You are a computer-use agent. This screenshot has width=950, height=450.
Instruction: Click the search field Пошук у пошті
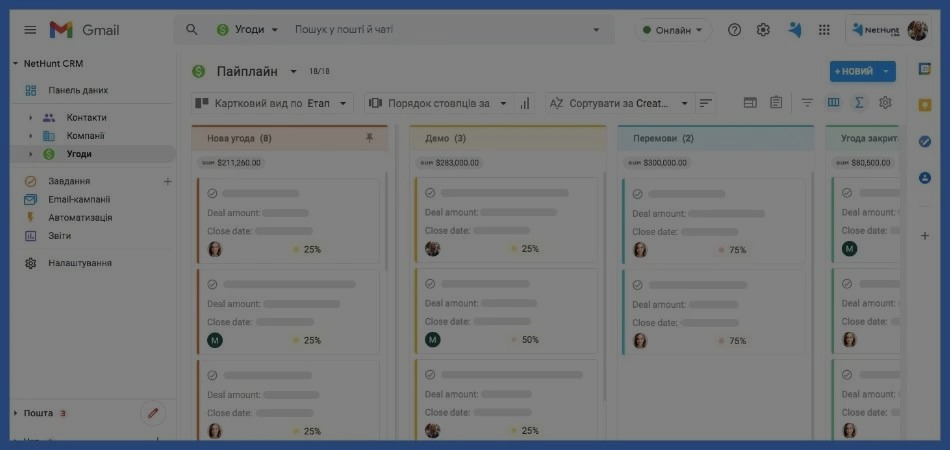point(344,30)
